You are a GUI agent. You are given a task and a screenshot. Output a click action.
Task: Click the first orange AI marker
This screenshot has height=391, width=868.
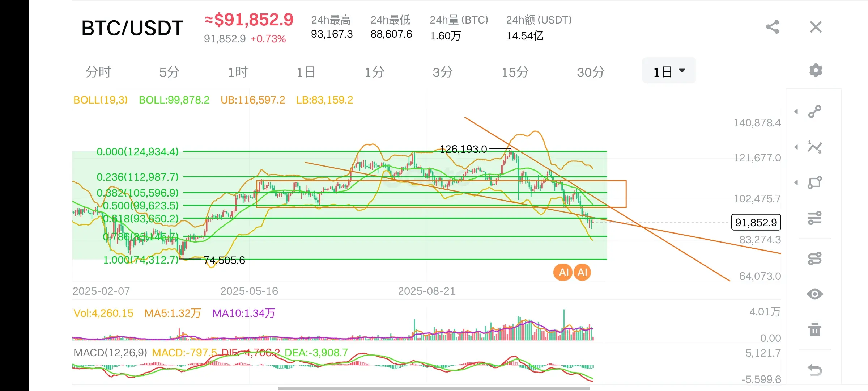pyautogui.click(x=563, y=273)
